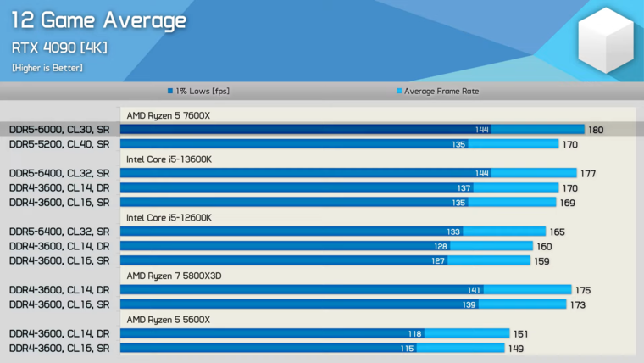
Task: Click the 'DDR5-6000, CL30, SR' row label
Action: (x=59, y=130)
